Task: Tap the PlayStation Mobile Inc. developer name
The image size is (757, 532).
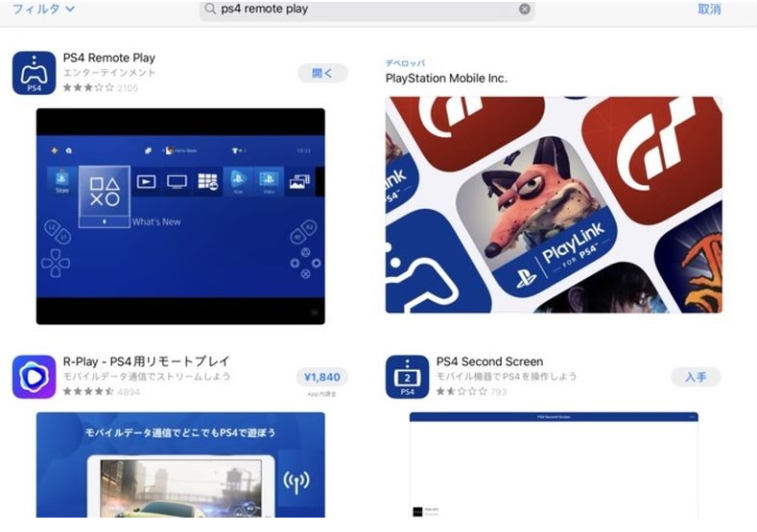Action: pyautogui.click(x=446, y=79)
